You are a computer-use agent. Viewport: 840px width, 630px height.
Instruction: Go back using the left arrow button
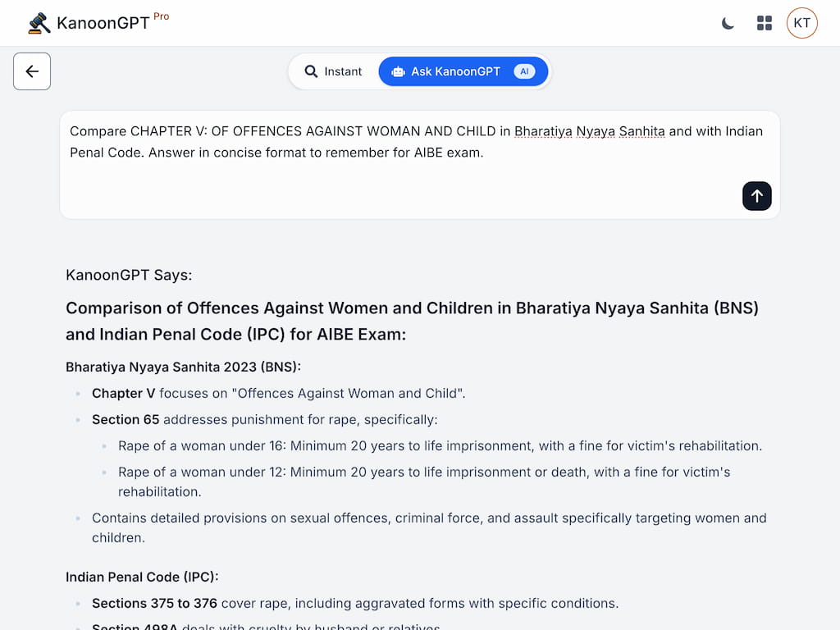click(x=32, y=71)
